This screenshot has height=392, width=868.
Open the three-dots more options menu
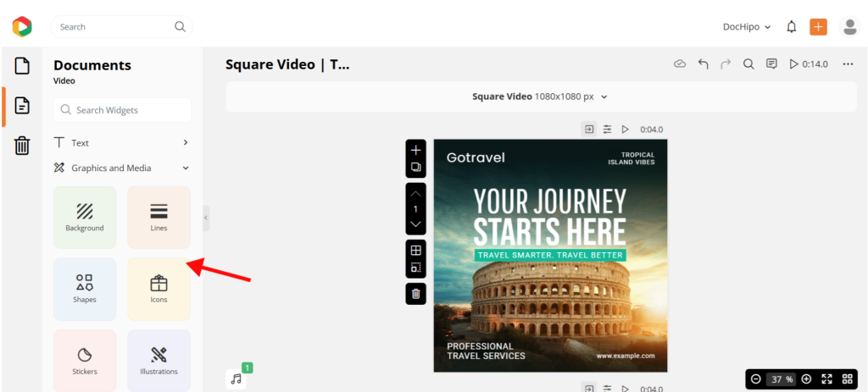pos(848,64)
